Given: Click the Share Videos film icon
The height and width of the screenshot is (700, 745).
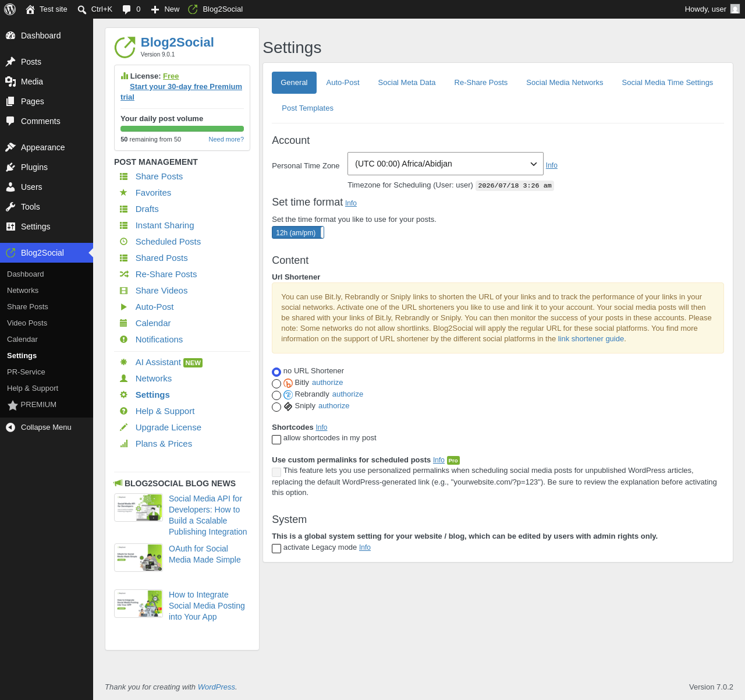Looking at the screenshot, I should coord(123,291).
